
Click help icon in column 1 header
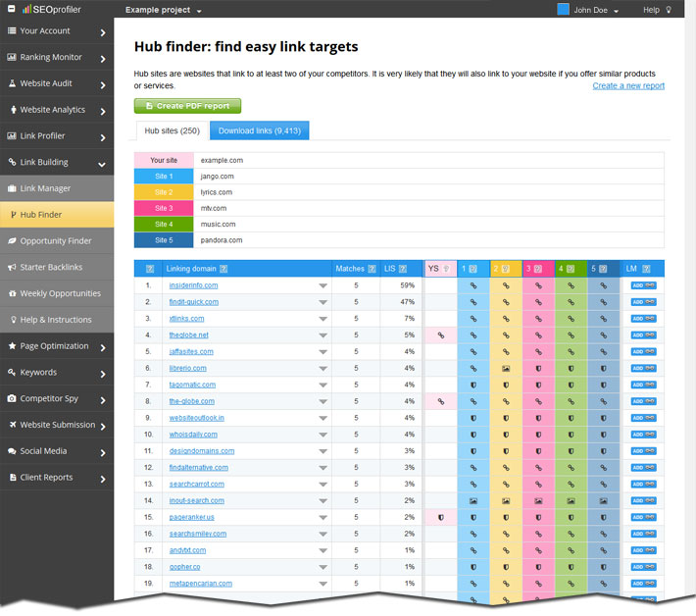tap(472, 269)
